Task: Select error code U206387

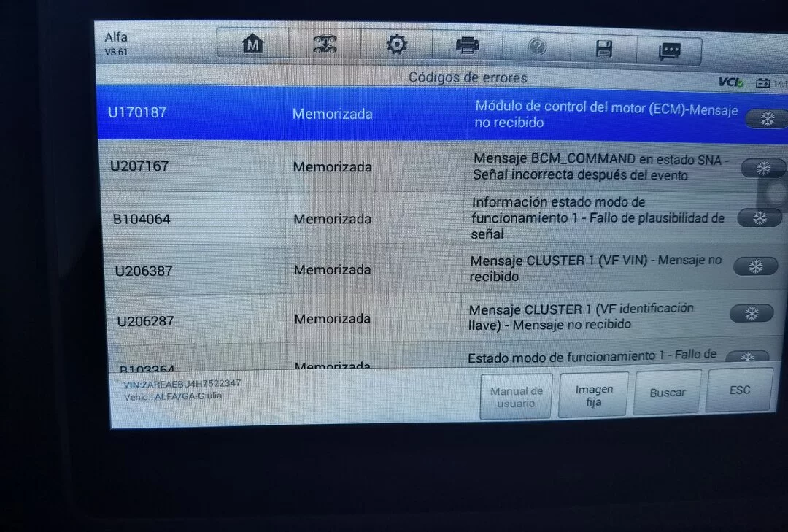Action: 144,271
